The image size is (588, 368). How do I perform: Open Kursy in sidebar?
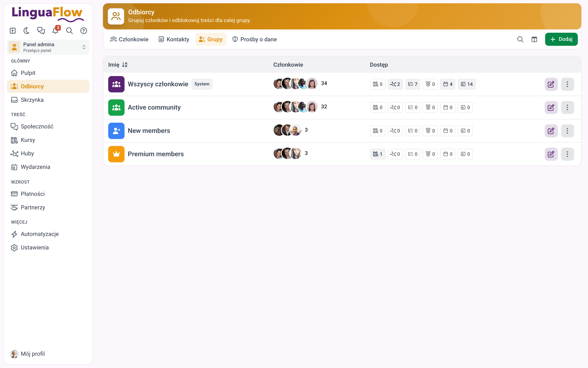pyautogui.click(x=48, y=140)
